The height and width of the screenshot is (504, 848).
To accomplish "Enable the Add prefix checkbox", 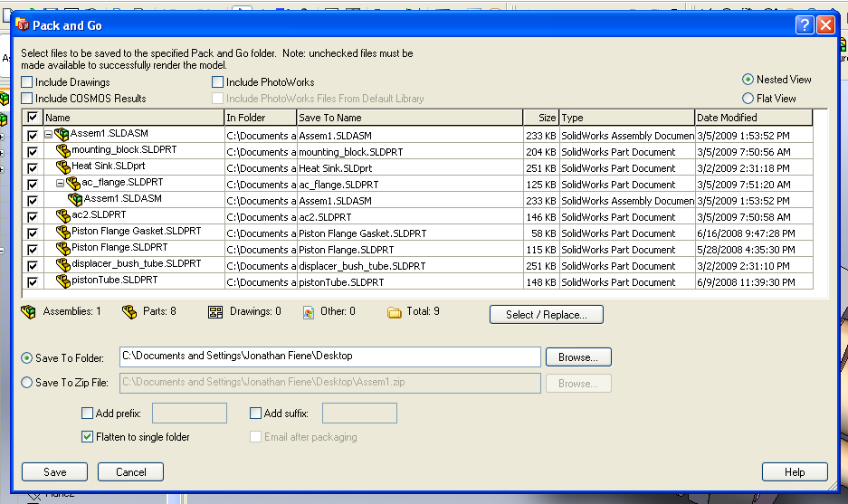I will click(87, 414).
